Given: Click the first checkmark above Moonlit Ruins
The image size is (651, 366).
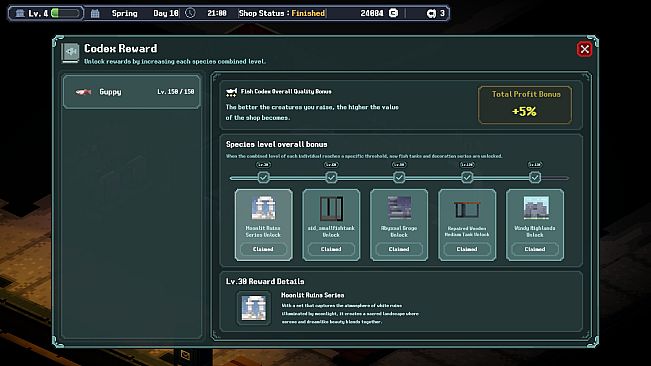Looking at the screenshot, I should click(263, 178).
